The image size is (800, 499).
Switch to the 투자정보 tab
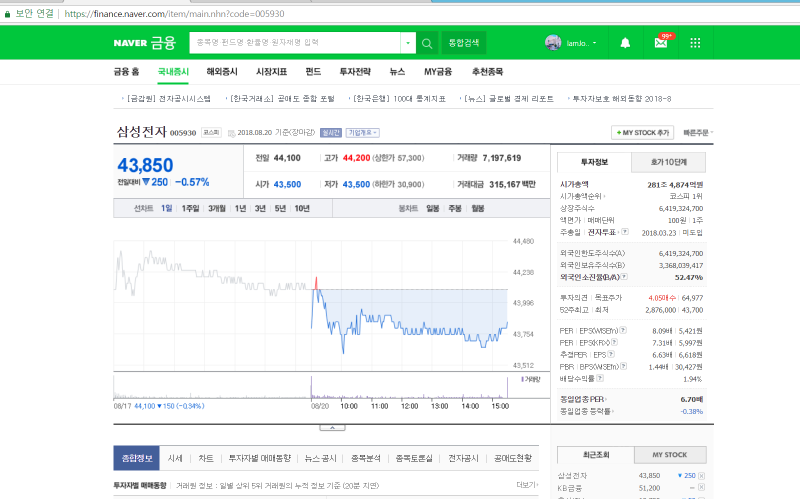(x=594, y=162)
